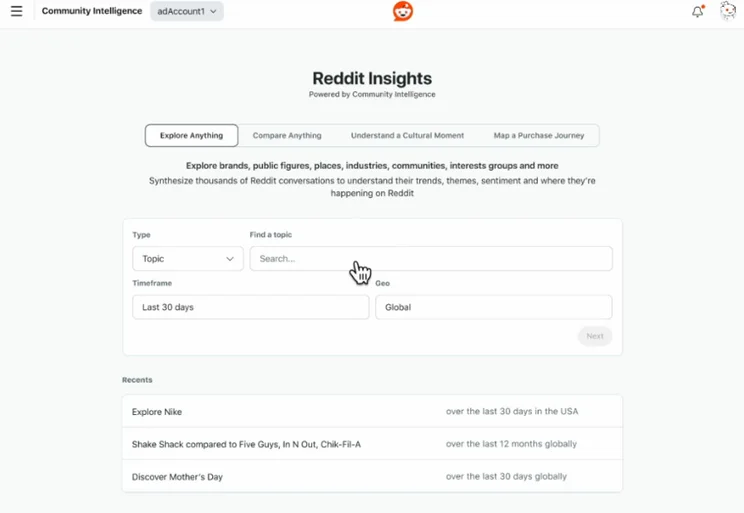Image resolution: width=744 pixels, height=513 pixels.
Task: Open the Type dropdown showing Topic
Action: (x=188, y=259)
